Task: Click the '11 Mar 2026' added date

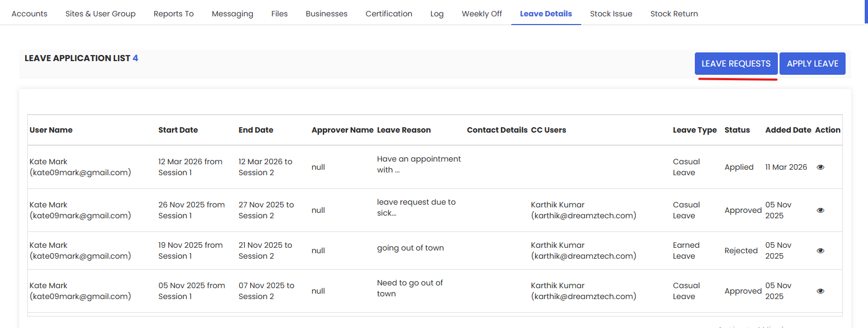Action: 786,167
